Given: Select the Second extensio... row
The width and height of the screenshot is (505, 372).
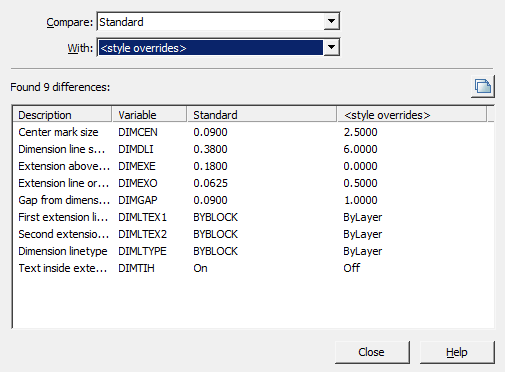Looking at the screenshot, I should [253, 234].
